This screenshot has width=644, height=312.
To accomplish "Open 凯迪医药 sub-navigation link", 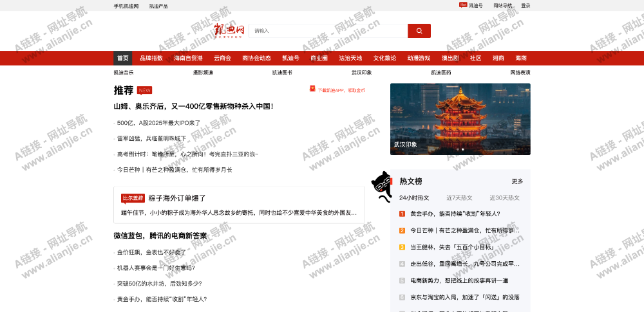I will (441, 73).
